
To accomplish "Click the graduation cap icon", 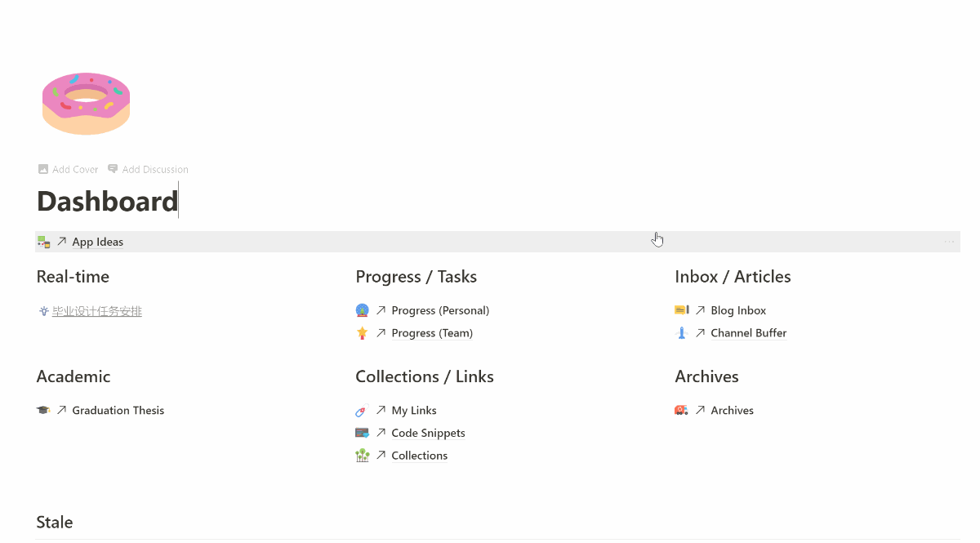I will tap(43, 411).
